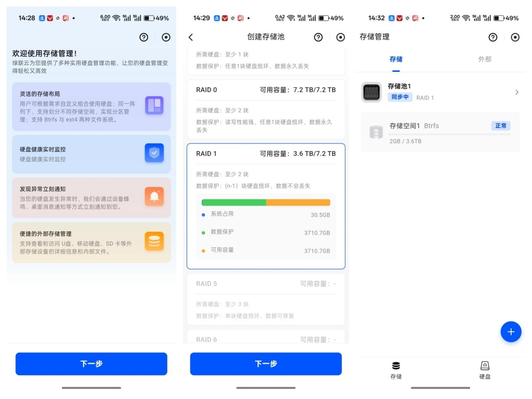Screen dimensions: 532x399
Task: Tap the 同步中 status badge
Action: tap(400, 97)
